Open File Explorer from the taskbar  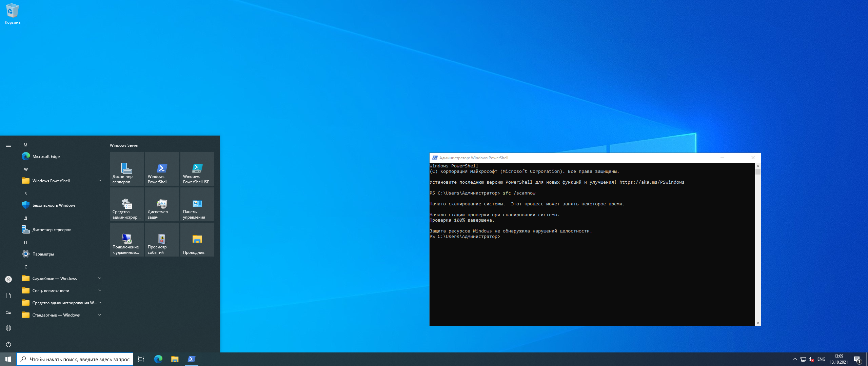click(175, 359)
